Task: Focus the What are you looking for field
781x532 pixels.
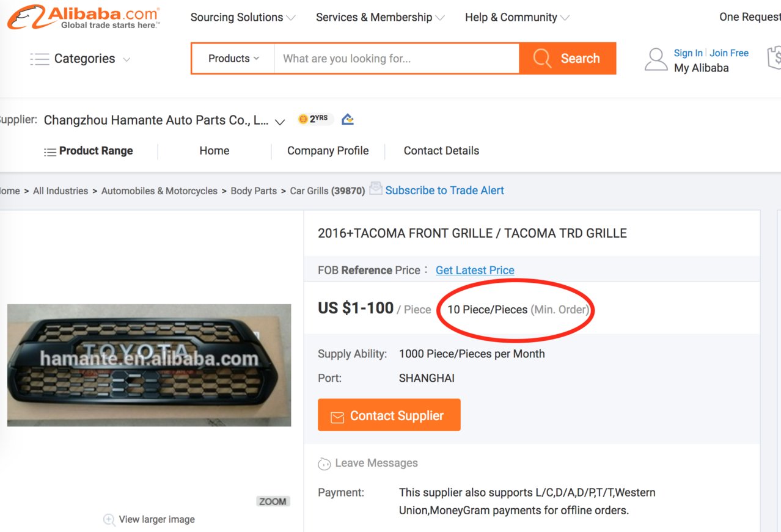Action: click(x=397, y=59)
